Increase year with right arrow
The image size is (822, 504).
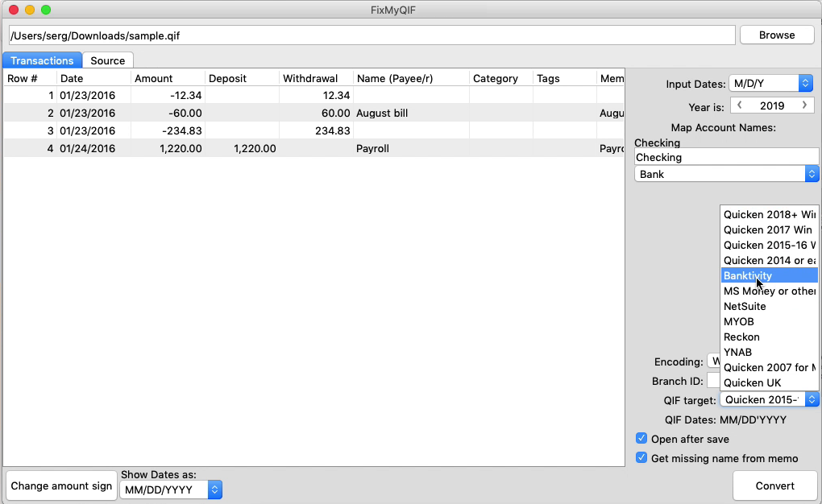(x=804, y=105)
